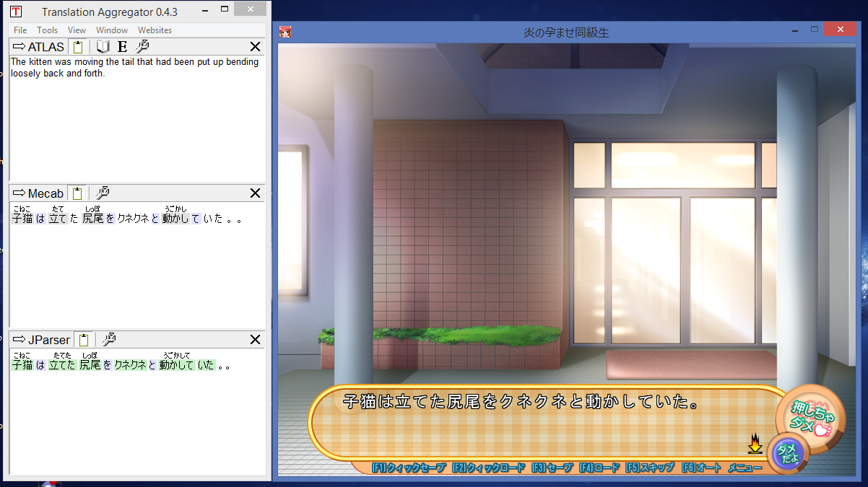Viewport: 868px width, 487px height.
Task: Toggle JParser clipboard auto-translate icon
Action: 84,340
